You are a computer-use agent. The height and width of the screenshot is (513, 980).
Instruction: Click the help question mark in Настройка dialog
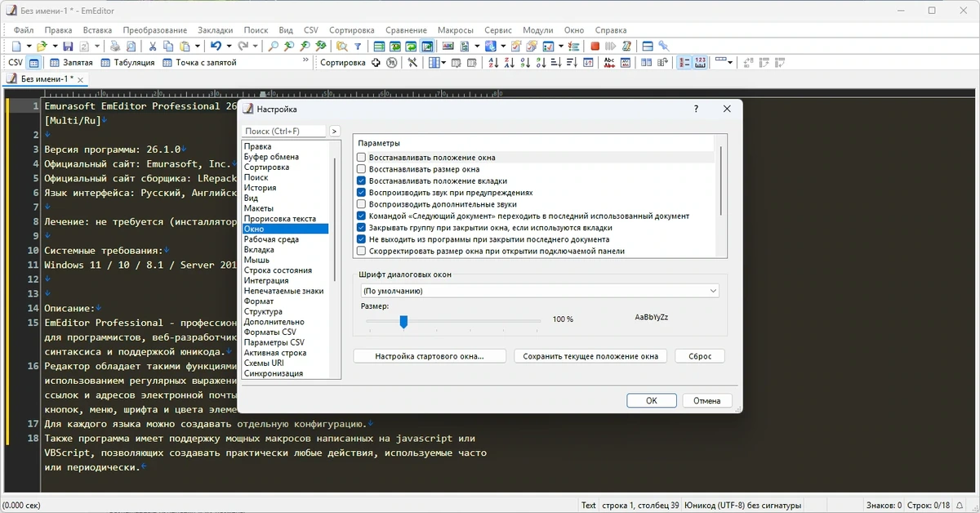click(x=696, y=109)
